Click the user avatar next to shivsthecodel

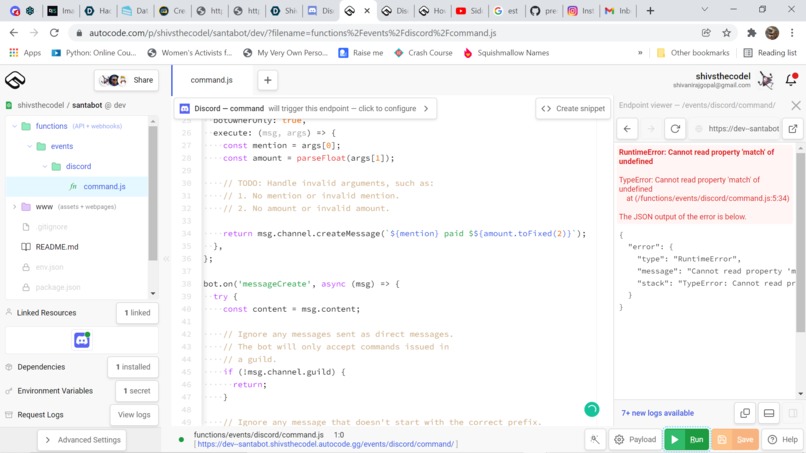[x=766, y=80]
